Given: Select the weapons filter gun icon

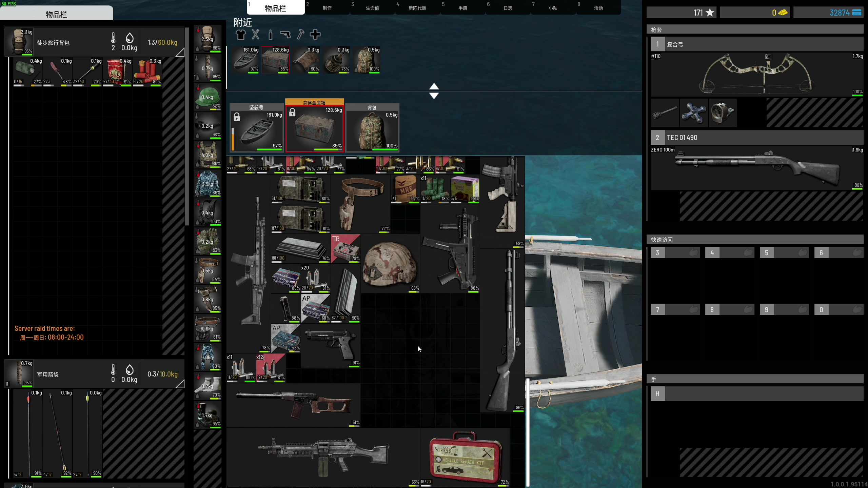Looking at the screenshot, I should click(285, 34).
